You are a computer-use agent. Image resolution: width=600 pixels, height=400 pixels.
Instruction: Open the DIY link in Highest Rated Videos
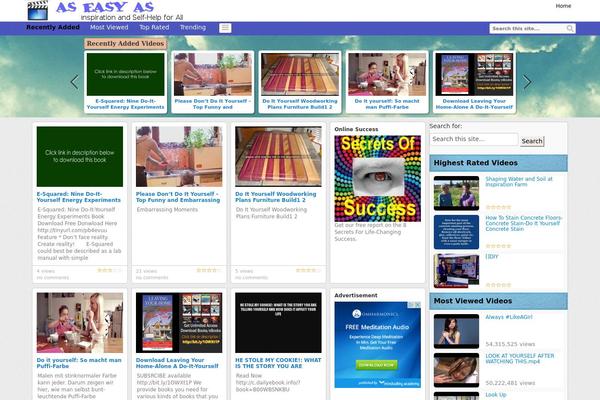point(492,256)
